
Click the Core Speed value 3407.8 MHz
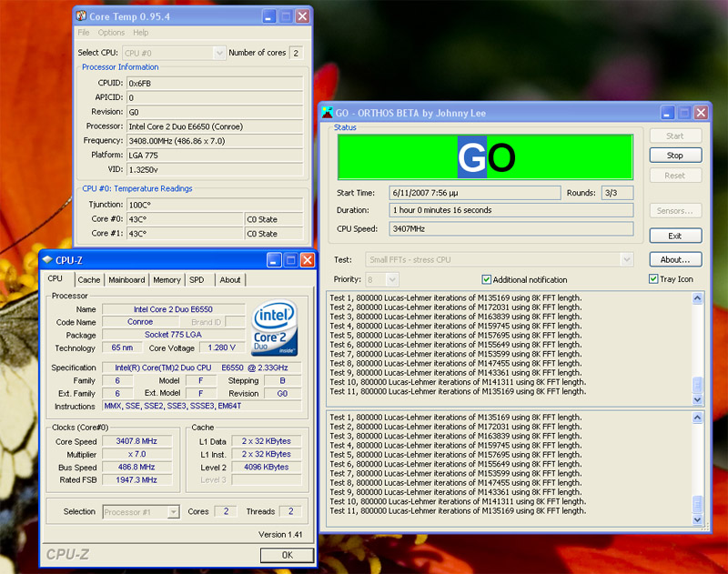pos(136,441)
